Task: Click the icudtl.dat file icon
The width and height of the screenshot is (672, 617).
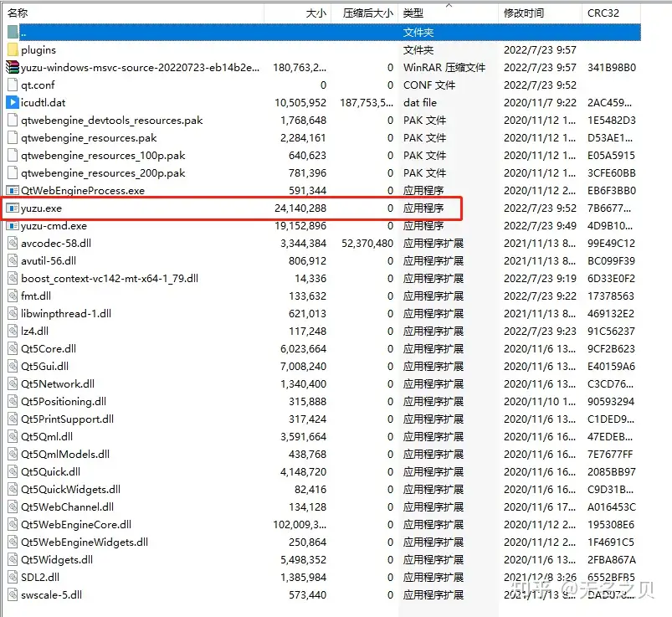Action: point(13,102)
